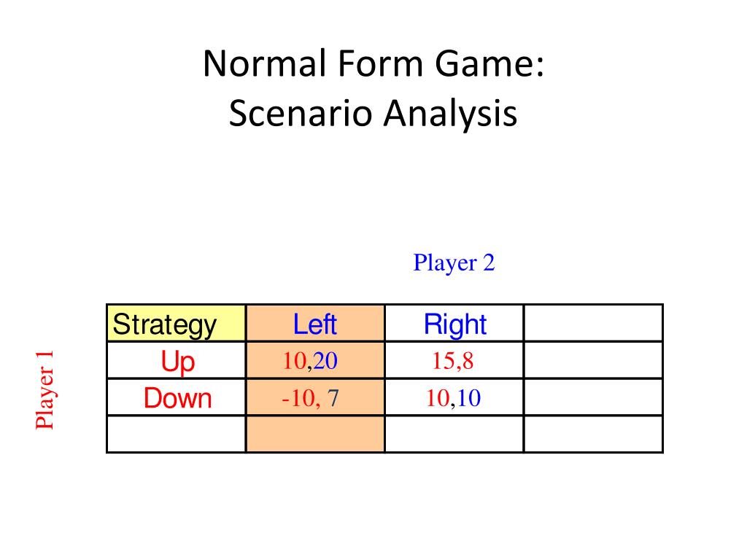Click the Down row label

[x=177, y=397]
